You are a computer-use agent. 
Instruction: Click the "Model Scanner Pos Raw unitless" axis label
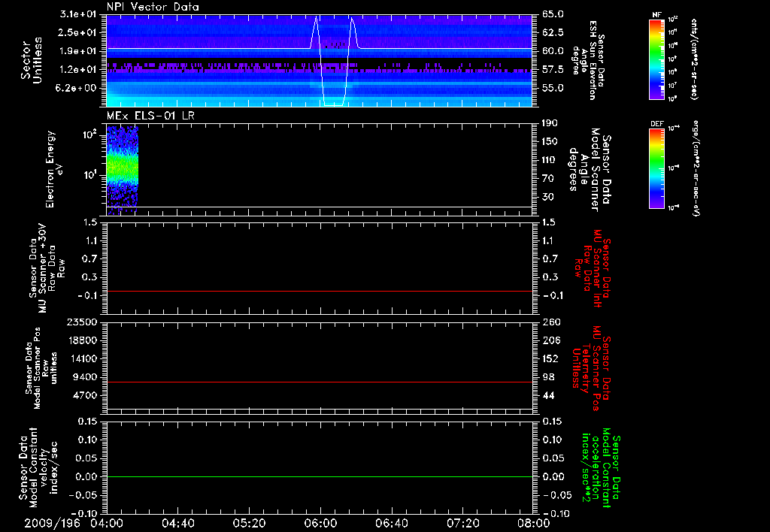pos(41,368)
